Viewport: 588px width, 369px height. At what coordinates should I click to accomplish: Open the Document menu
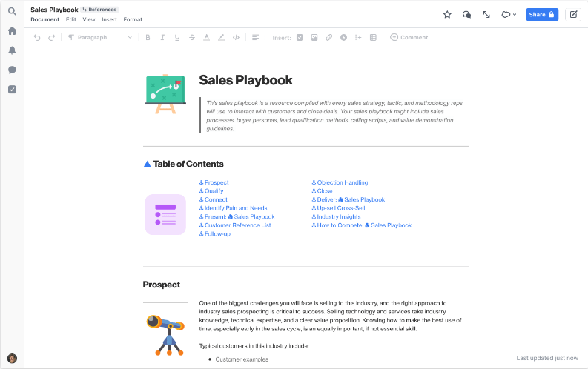[45, 19]
